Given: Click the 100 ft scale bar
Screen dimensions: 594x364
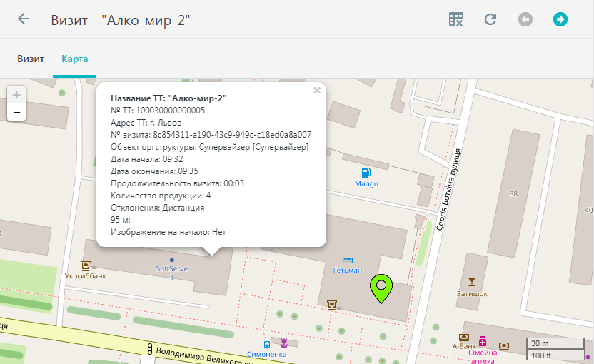Looking at the screenshot, I should 555,355.
